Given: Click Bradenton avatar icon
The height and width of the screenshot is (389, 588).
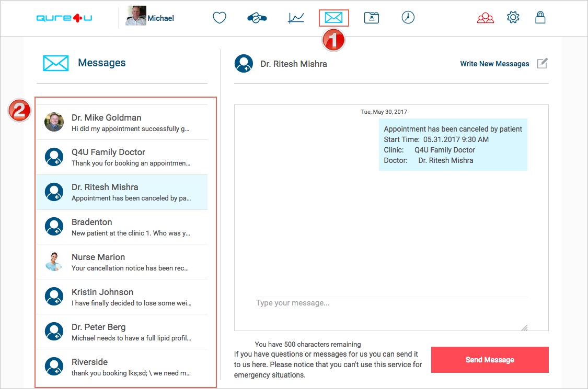Looking at the screenshot, I should 54,227.
